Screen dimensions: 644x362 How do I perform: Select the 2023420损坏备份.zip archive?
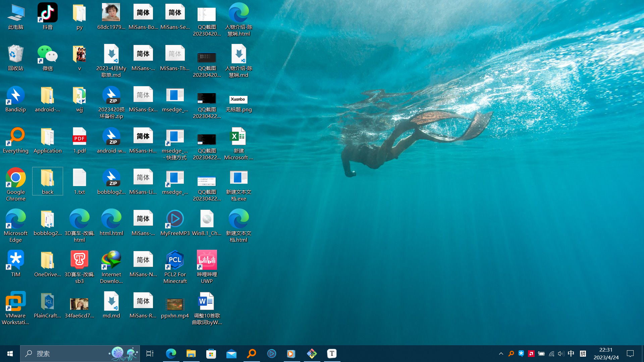111,102
